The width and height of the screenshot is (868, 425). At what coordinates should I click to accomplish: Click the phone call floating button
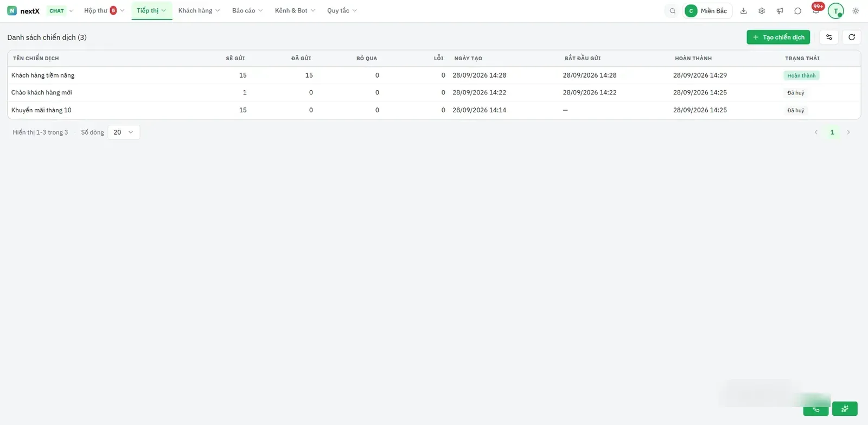[x=816, y=409]
